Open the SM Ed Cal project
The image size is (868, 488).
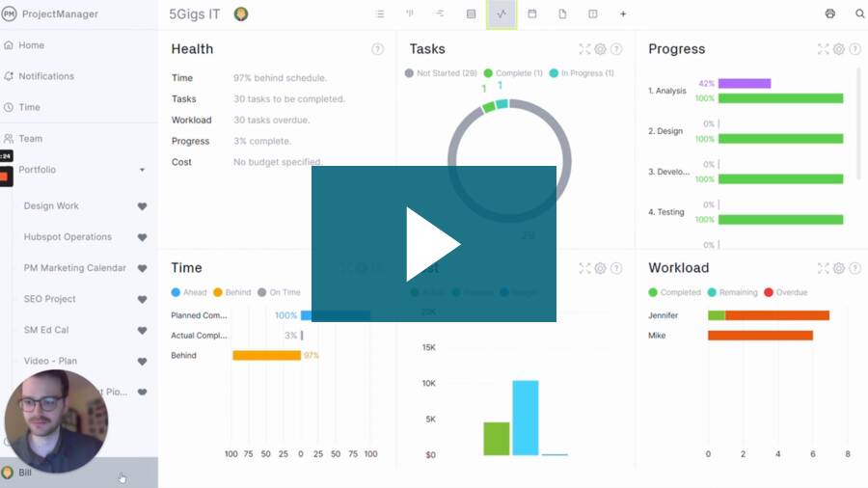click(x=46, y=330)
